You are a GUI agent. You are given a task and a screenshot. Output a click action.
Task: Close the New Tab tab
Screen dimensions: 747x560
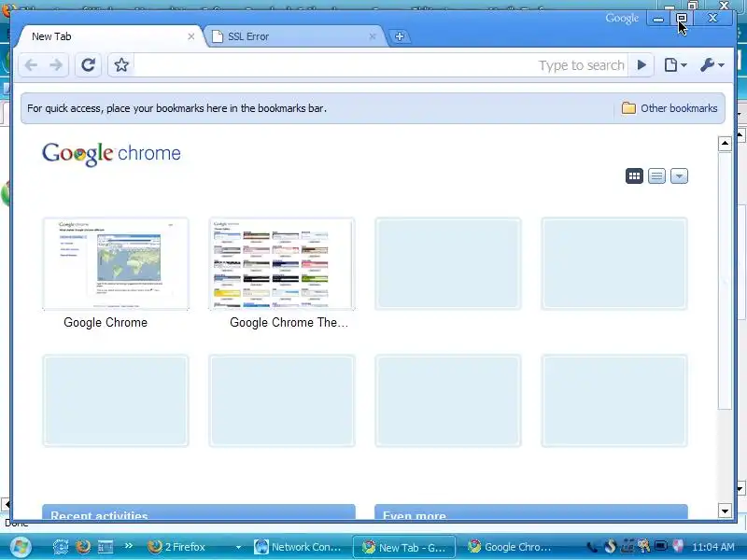coord(191,36)
